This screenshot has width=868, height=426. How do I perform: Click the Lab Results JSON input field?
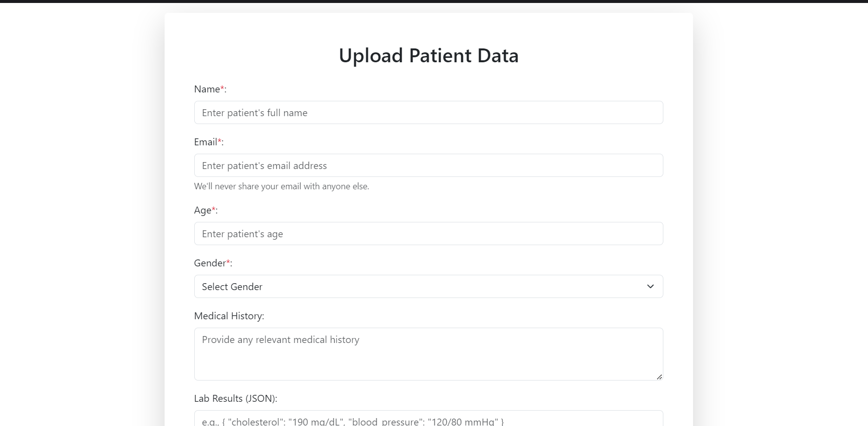[x=429, y=419]
